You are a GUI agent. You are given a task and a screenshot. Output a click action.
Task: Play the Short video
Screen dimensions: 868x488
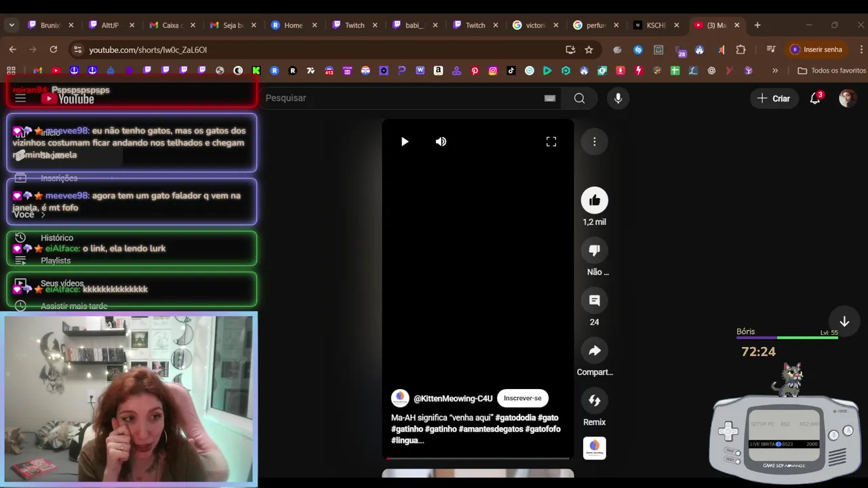point(404,142)
